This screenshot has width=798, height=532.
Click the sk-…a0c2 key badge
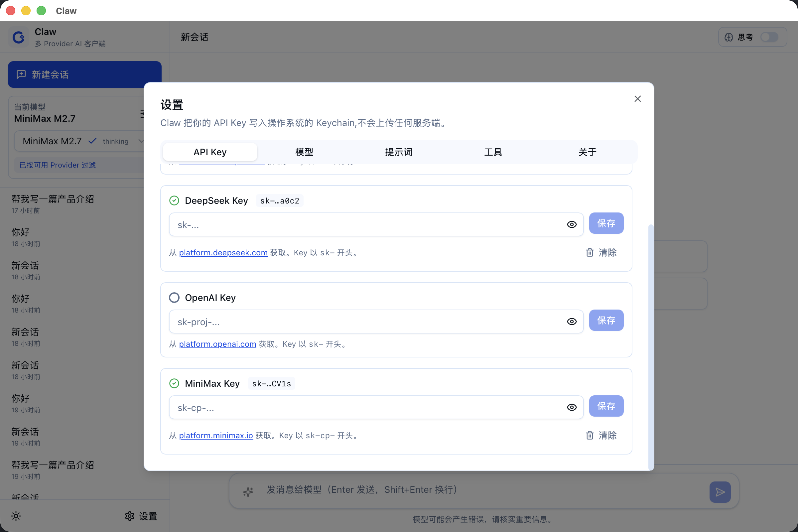[x=280, y=201]
